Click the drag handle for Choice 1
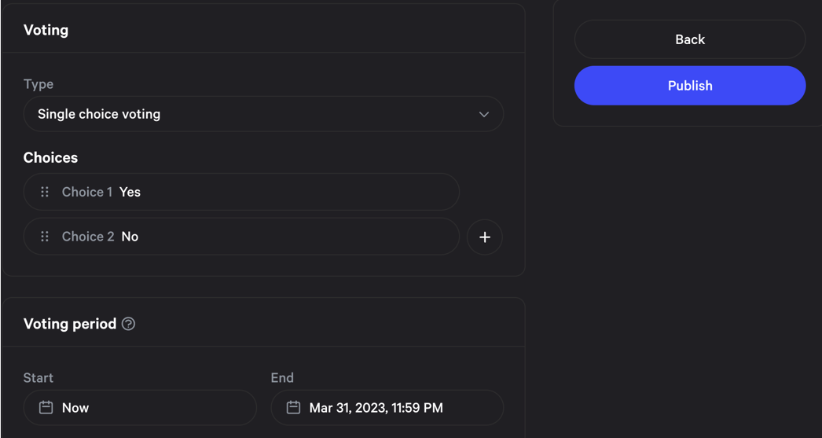The width and height of the screenshot is (822, 438). (44, 192)
